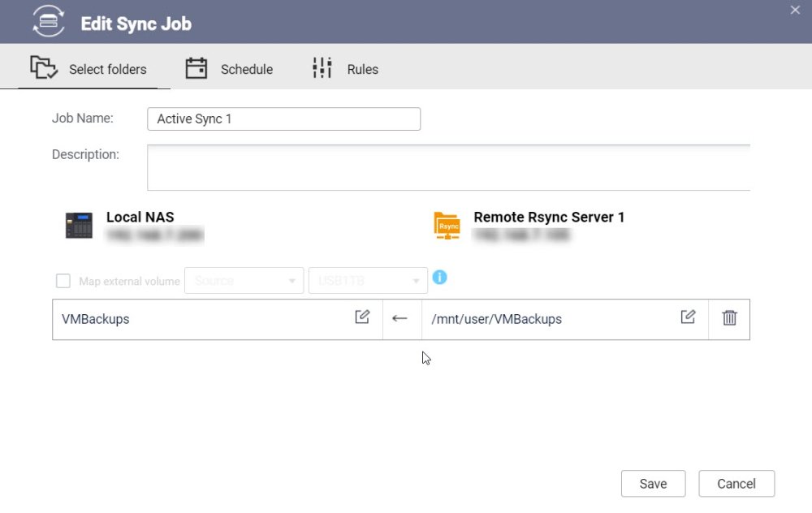This screenshot has width=812, height=513.
Task: Click the Rules sliders icon
Action: 322,68
